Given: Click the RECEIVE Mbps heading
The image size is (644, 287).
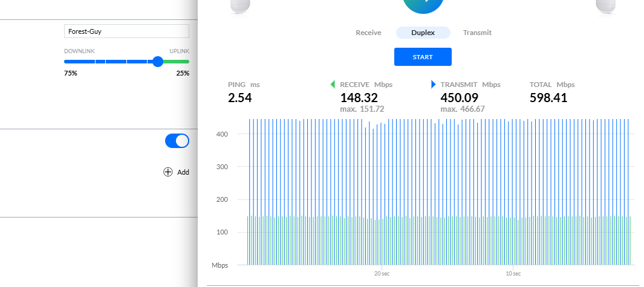Looking at the screenshot, I should tap(366, 85).
